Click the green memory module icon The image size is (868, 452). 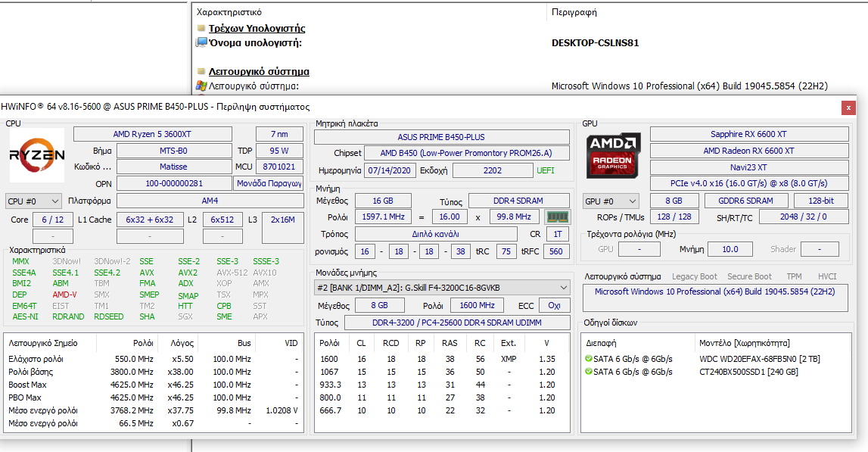click(x=557, y=217)
